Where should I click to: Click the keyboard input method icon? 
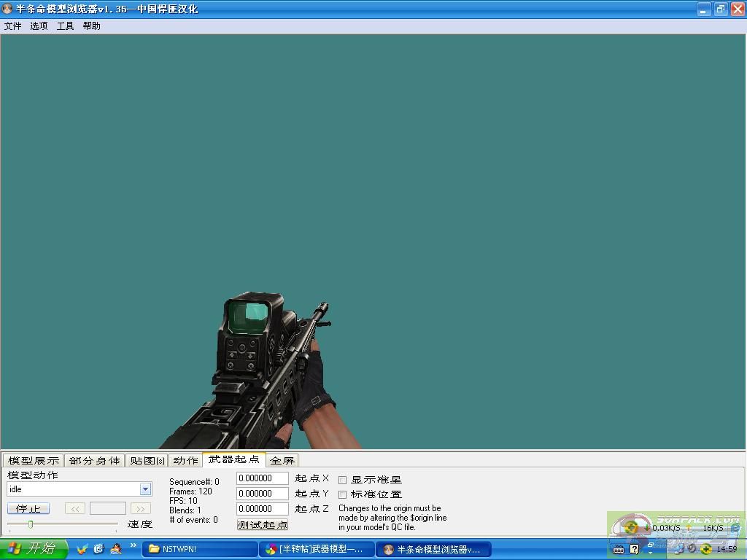(x=619, y=549)
